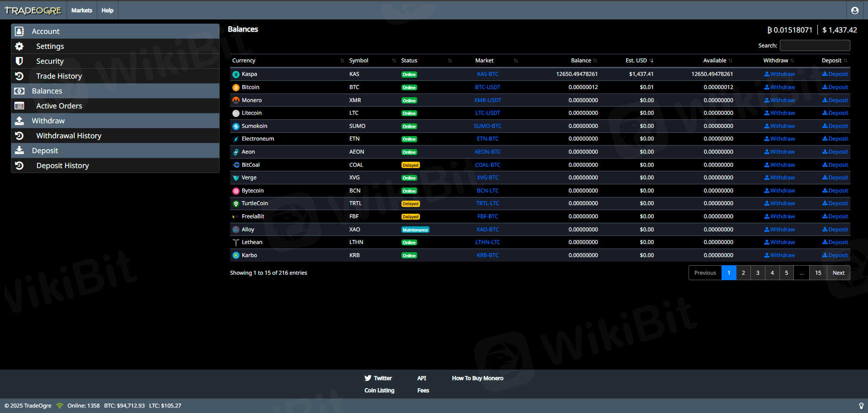Click the user profile icon in header
Viewport: 868px width, 413px height.
854,10
